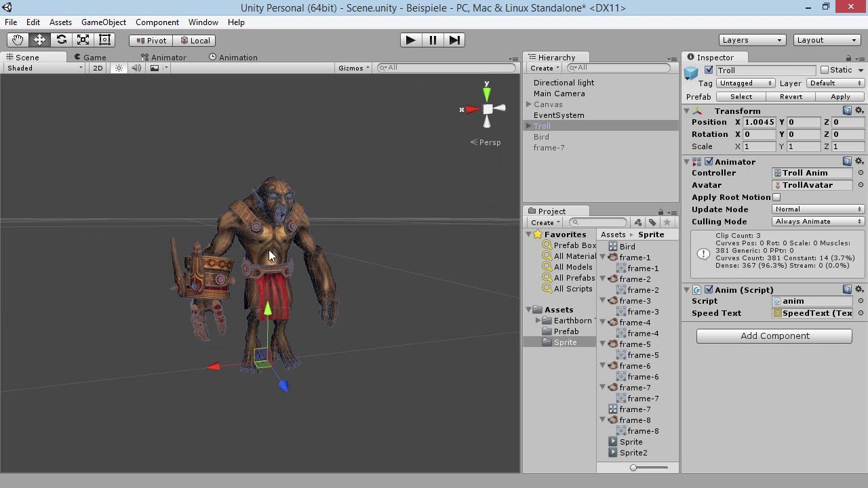
Task: Click Save Search star icon in Project
Action: [x=667, y=222]
